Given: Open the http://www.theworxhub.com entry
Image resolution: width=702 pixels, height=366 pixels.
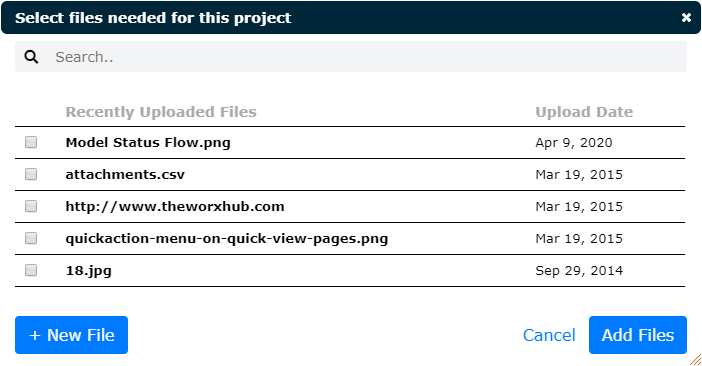Looking at the screenshot, I should pos(175,206).
